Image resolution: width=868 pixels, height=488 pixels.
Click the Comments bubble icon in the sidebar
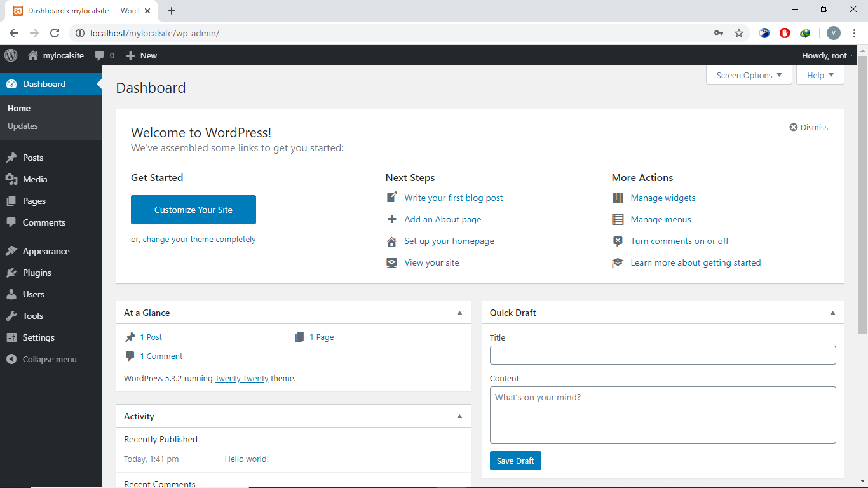point(11,222)
